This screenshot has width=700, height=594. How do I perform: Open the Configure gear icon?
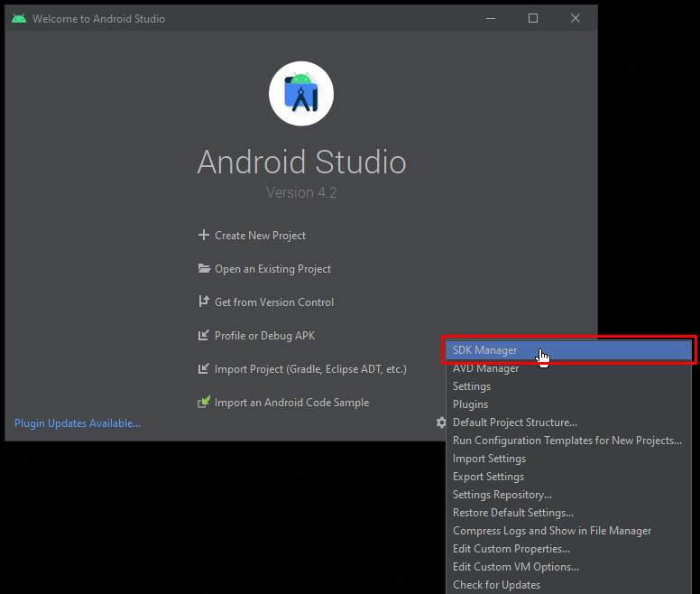[x=441, y=422]
